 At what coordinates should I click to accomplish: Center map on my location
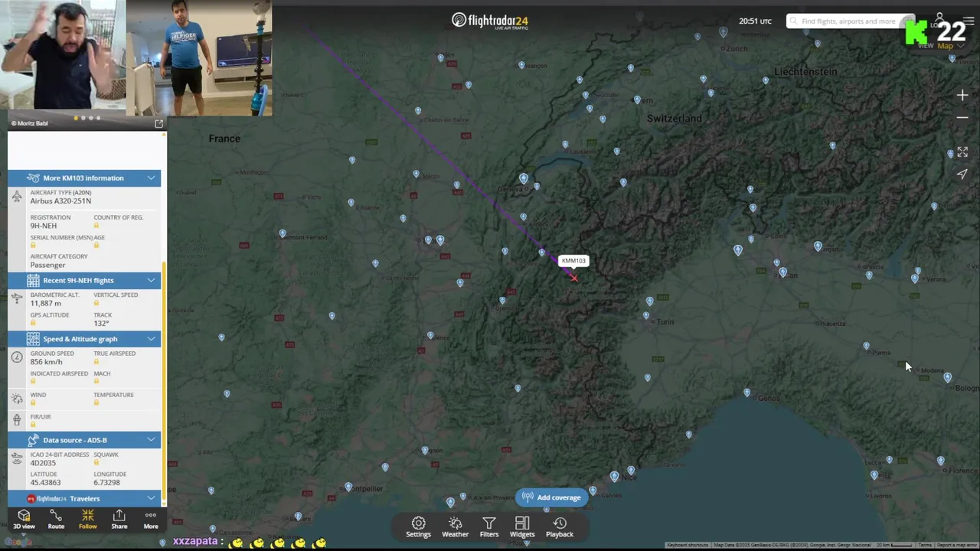point(962,174)
